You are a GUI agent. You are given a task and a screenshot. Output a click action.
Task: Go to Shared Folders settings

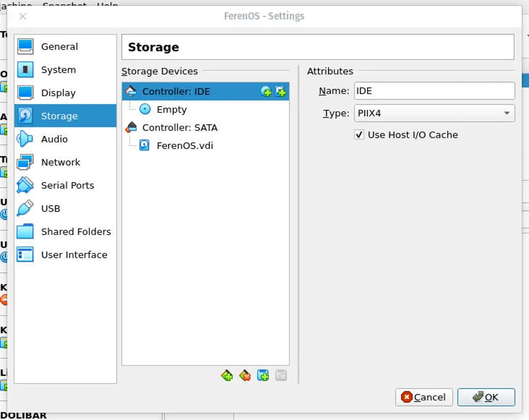tap(65, 231)
